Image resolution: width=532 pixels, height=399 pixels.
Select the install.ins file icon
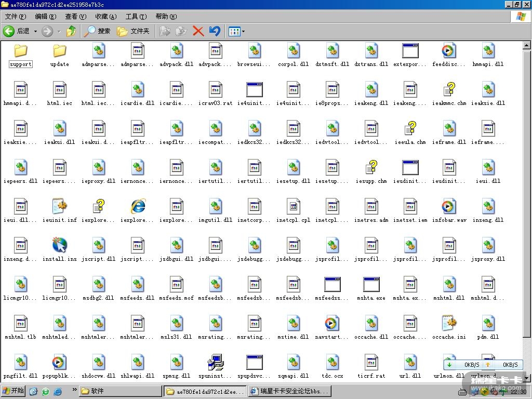click(x=60, y=245)
